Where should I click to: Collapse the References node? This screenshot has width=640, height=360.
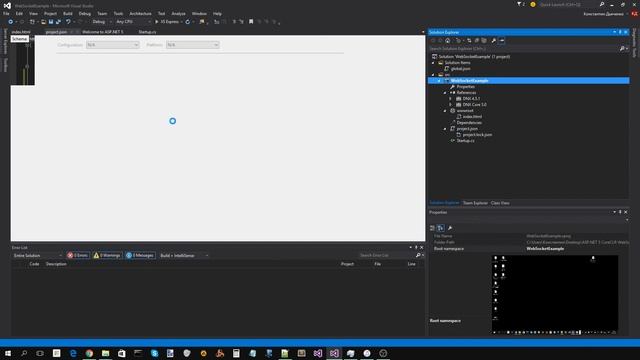[x=445, y=93]
